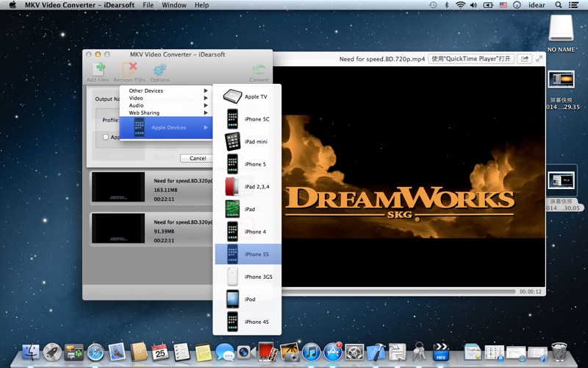Viewport: 588px width, 368px height.
Task: Expand the Video submenu
Action: tap(166, 98)
